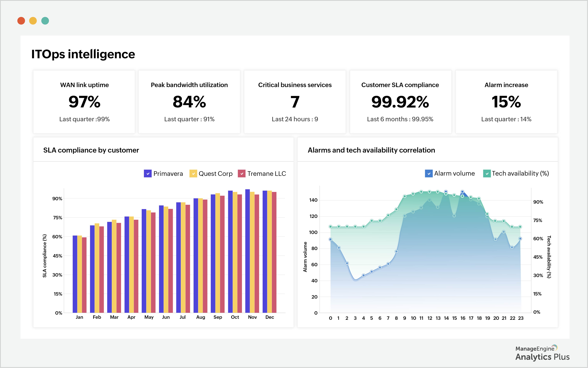This screenshot has width=588, height=368.
Task: Select the Alarms and tech availability chart title
Action: tap(371, 150)
